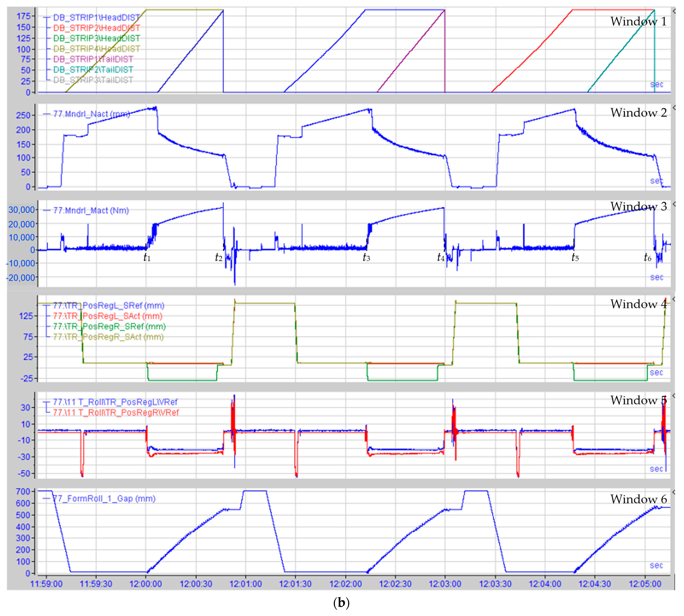Viewport: 684px width, 616px height.
Task: Click the TR_PosRegR\VRef red legend entry
Action: click(116, 413)
